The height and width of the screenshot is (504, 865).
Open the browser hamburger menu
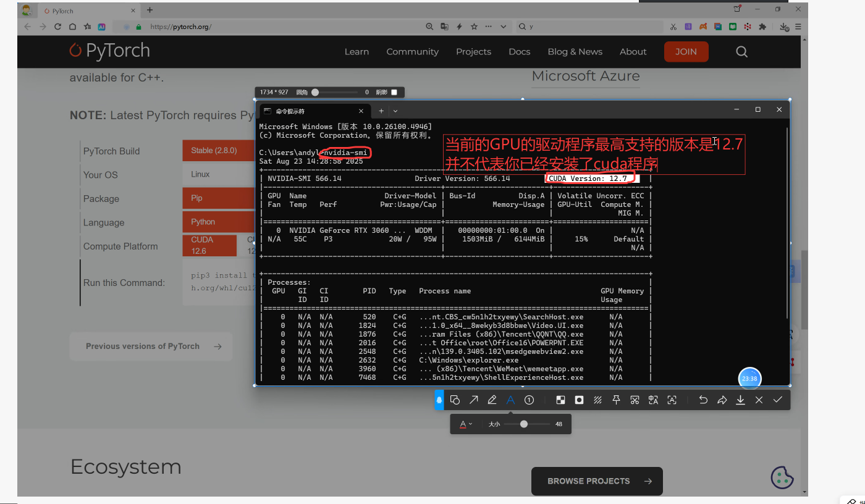(798, 27)
